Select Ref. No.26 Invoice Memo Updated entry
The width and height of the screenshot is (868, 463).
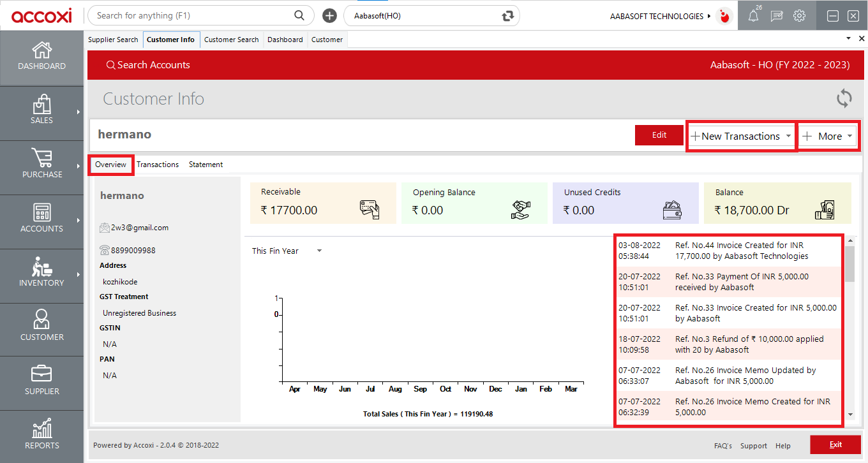point(729,376)
